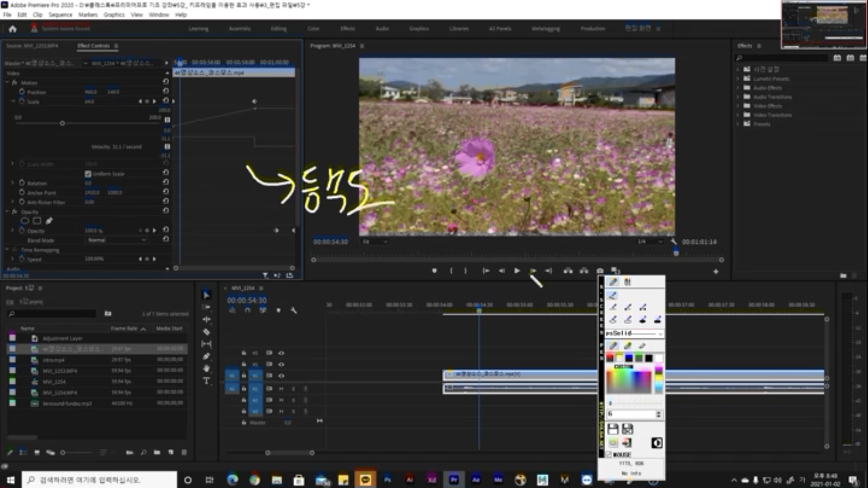The height and width of the screenshot is (488, 868).
Task: Click the ellipse mask tool under Opacity
Action: coord(25,221)
